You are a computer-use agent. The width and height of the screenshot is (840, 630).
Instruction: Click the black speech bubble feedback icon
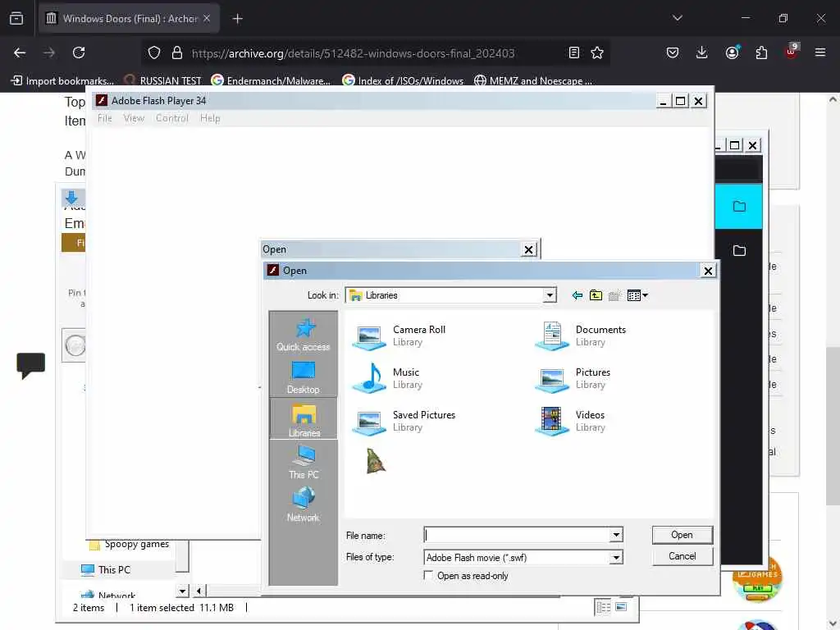click(x=30, y=365)
